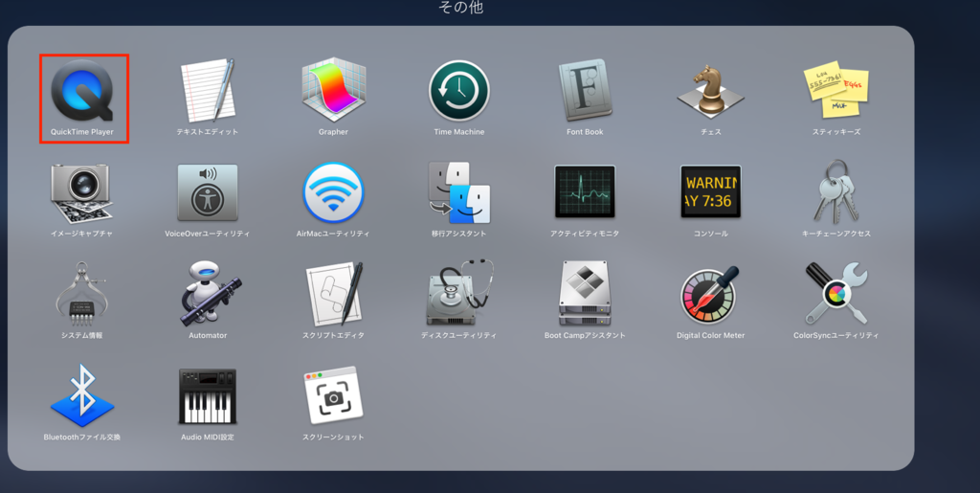Launch the Bluetoothファイル交換 icon
This screenshot has height=493, width=980.
coord(82,395)
